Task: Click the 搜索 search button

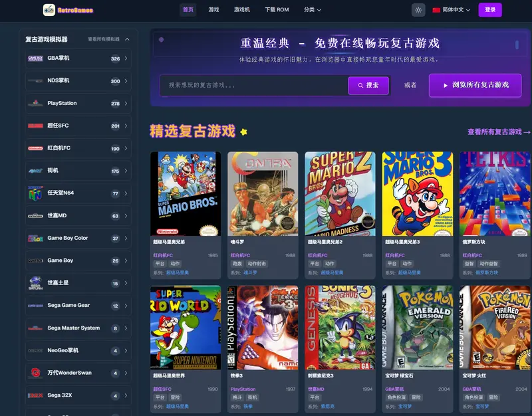Action: 368,86
